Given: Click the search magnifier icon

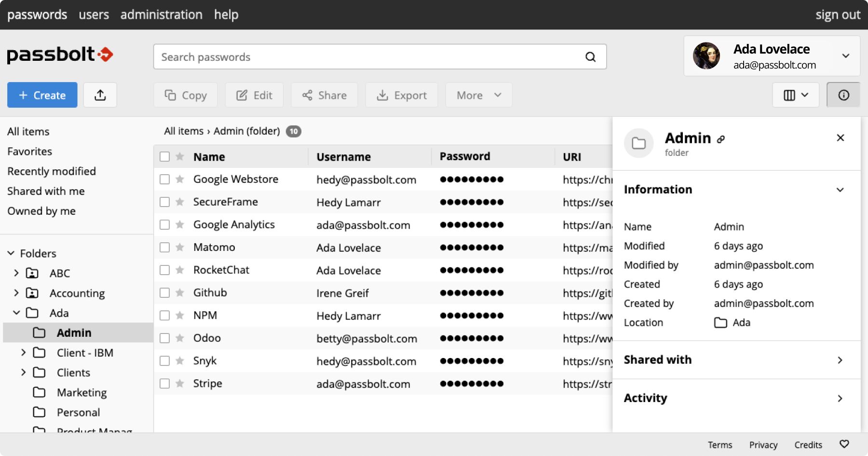Looking at the screenshot, I should click(590, 56).
